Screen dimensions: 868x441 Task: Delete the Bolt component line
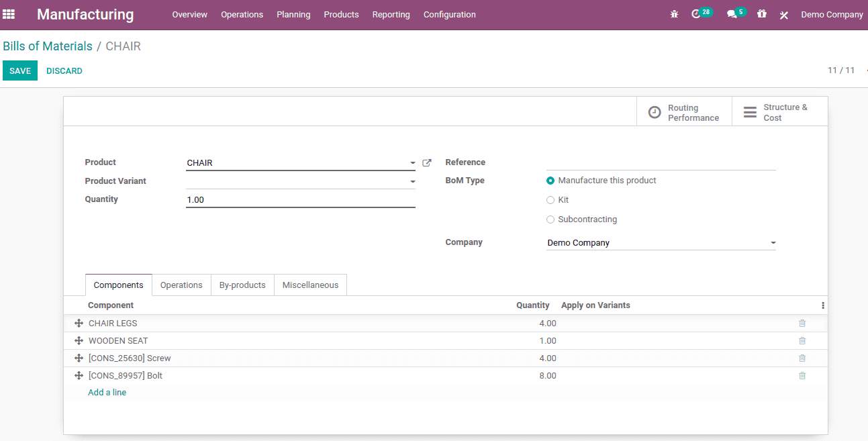[x=802, y=376]
